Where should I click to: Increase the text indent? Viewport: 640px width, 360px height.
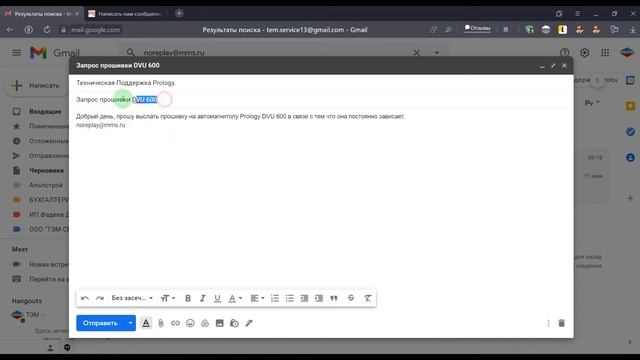[319, 298]
